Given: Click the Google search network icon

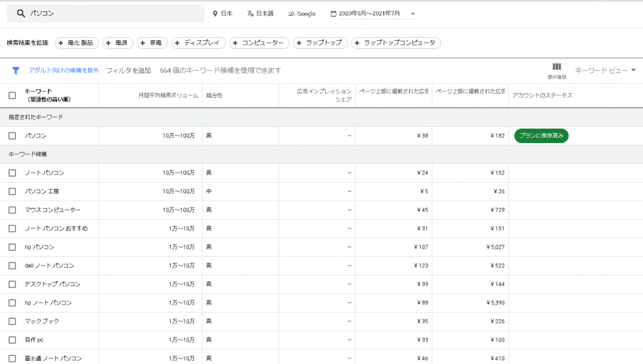Looking at the screenshot, I should click(291, 14).
